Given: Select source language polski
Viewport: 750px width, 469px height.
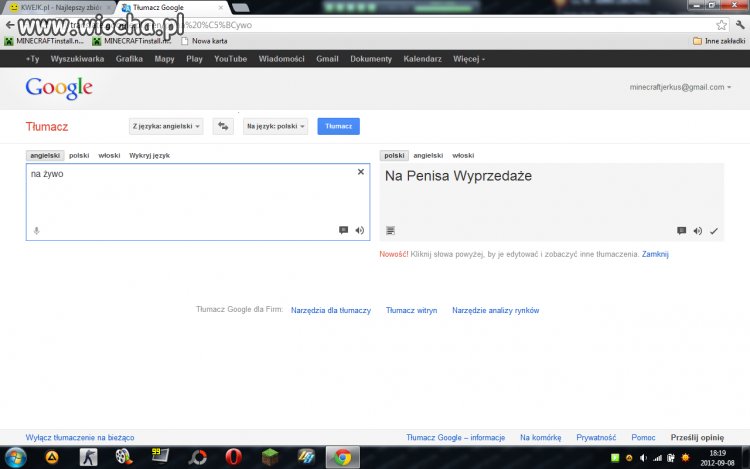Looking at the screenshot, I should [79, 155].
